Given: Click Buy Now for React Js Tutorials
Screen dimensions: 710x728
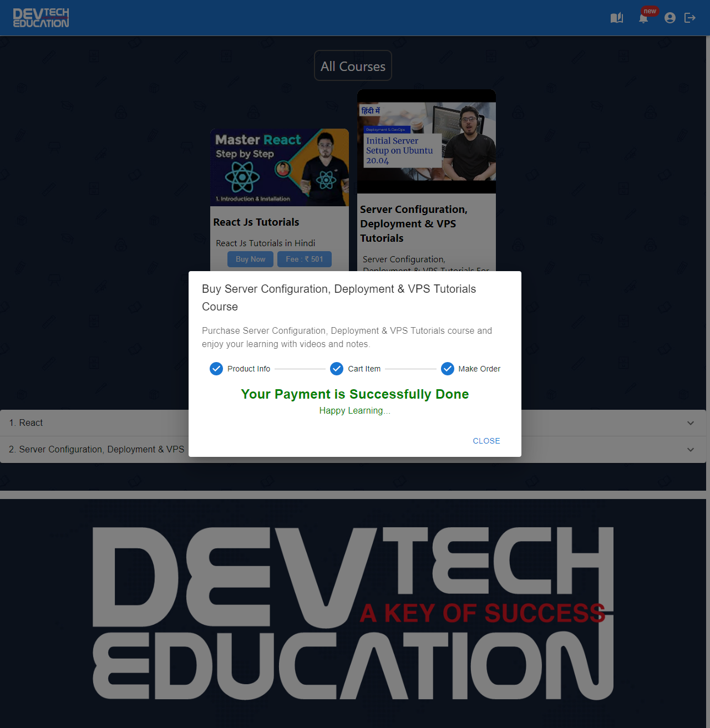Looking at the screenshot, I should tap(250, 259).
